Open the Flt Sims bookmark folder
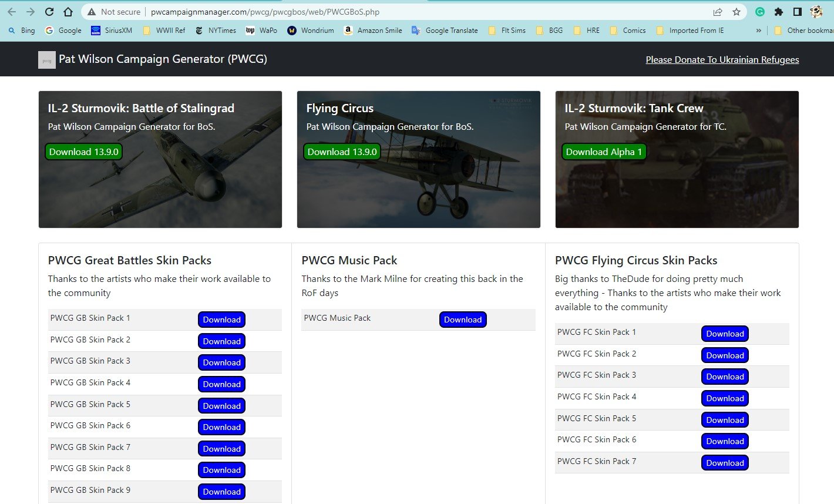The width and height of the screenshot is (834, 504). 507,31
